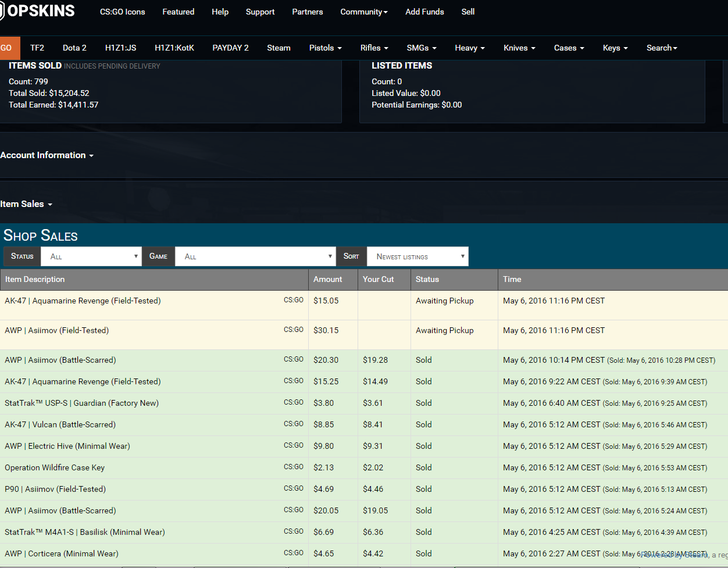Expand the Community menu
This screenshot has height=568, width=728.
pos(364,12)
